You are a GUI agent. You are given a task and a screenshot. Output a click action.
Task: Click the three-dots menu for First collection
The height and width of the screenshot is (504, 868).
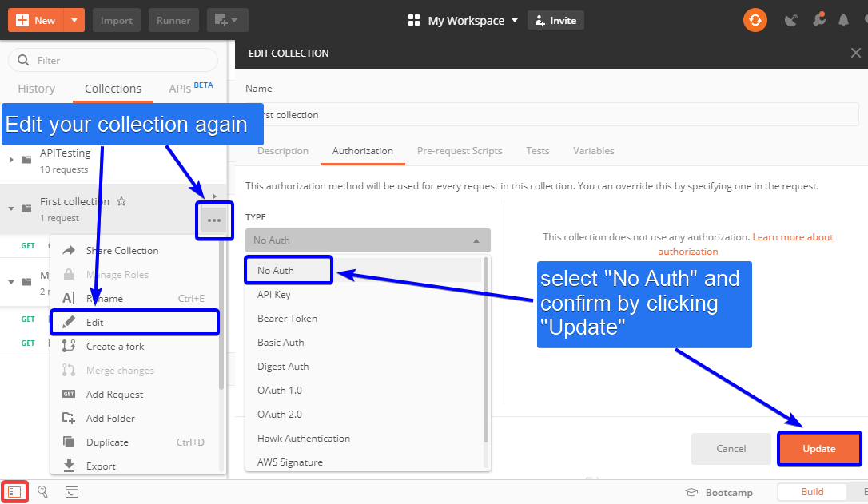214,220
